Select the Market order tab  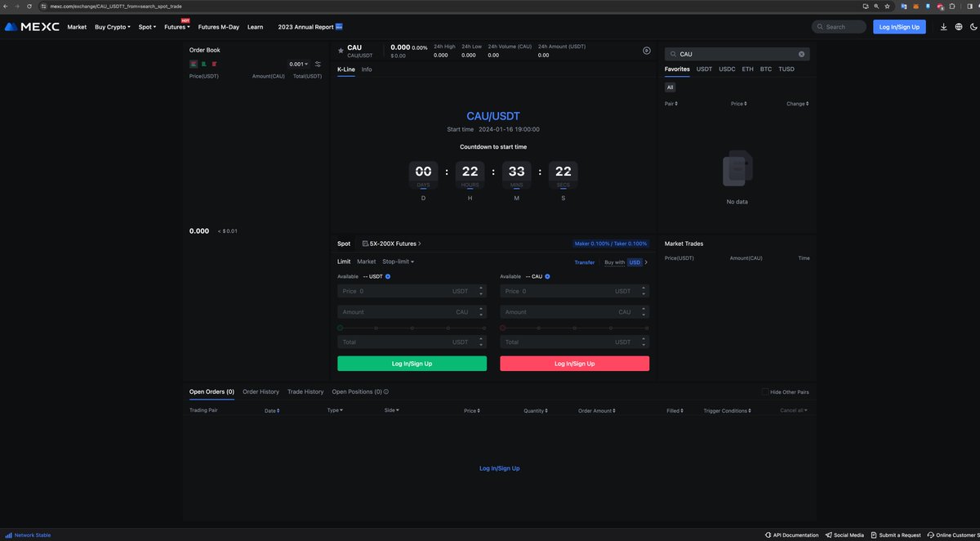pyautogui.click(x=367, y=262)
